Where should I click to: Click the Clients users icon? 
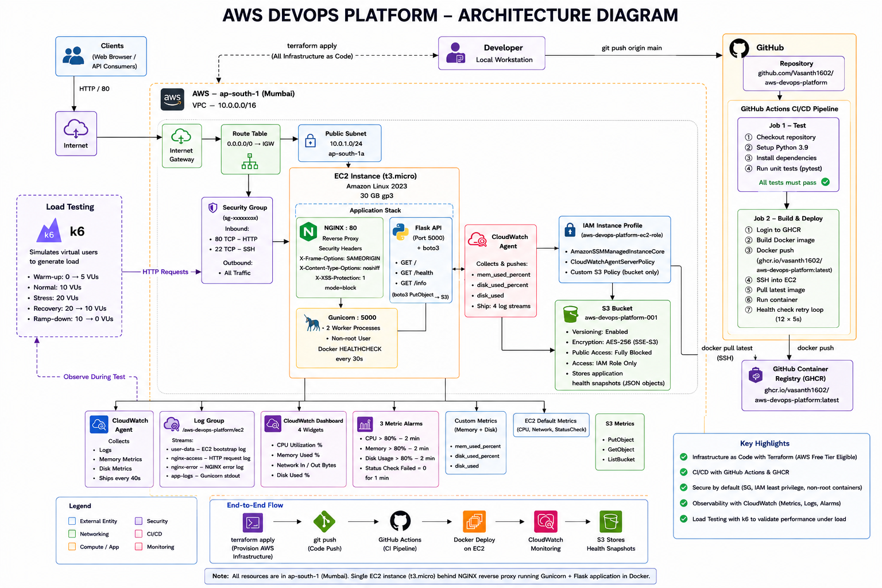pyautogui.click(x=73, y=56)
